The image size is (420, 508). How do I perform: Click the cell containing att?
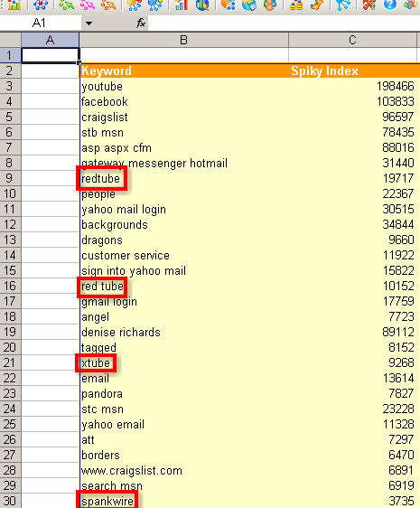pyautogui.click(x=183, y=439)
